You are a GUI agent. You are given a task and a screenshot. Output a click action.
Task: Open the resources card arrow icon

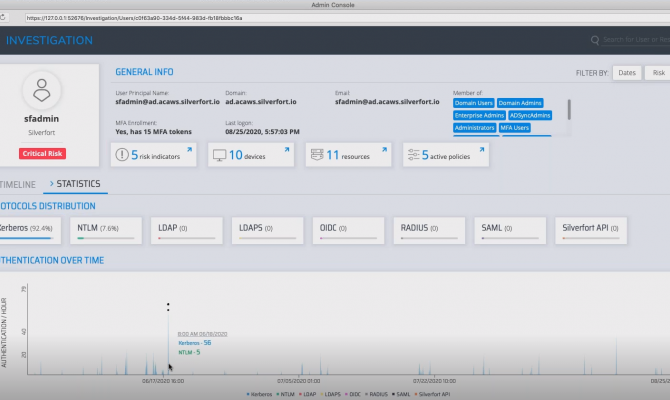pos(384,150)
